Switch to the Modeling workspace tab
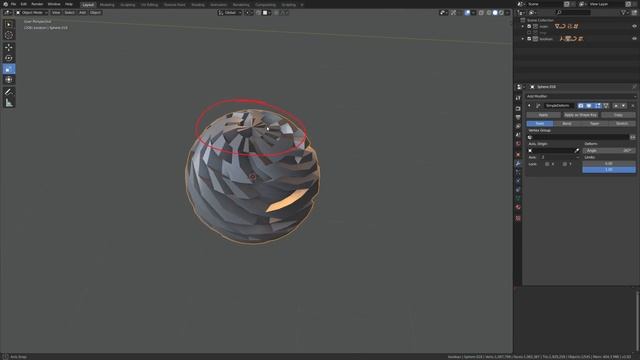640x360 pixels. tap(107, 5)
